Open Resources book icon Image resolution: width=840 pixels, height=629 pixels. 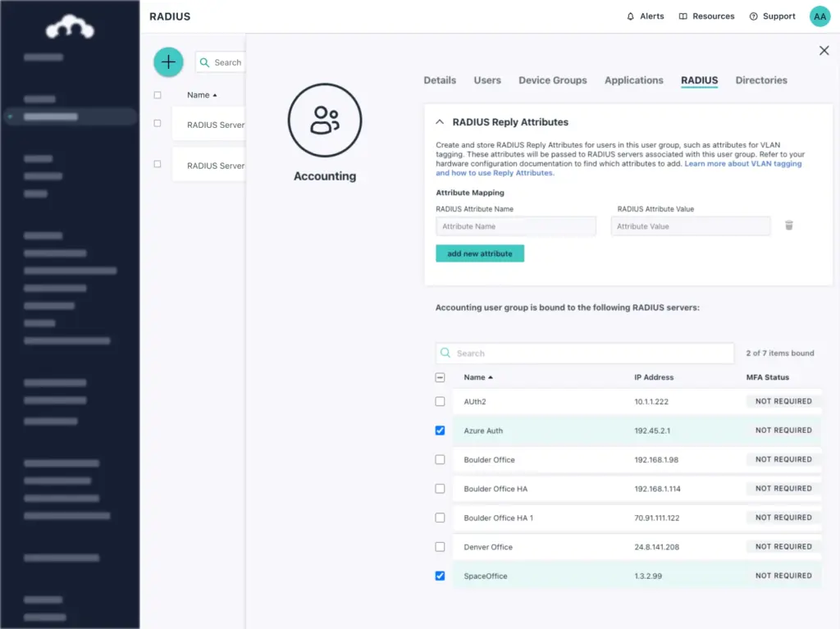point(683,16)
